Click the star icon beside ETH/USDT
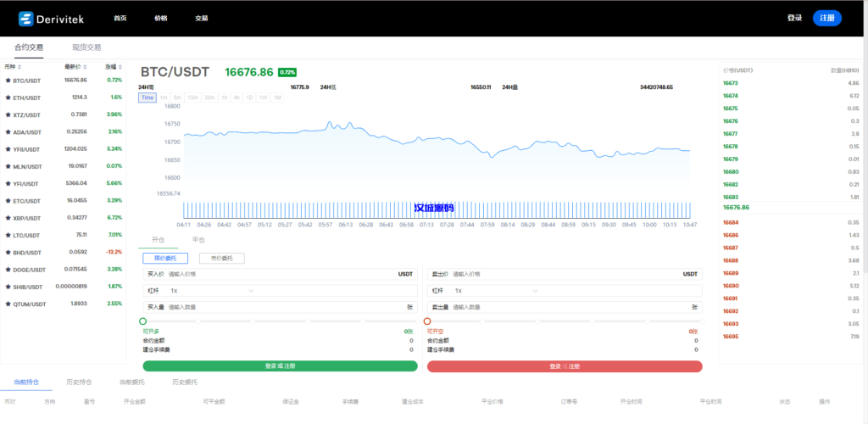Viewport: 868px width, 424px height. tap(8, 98)
